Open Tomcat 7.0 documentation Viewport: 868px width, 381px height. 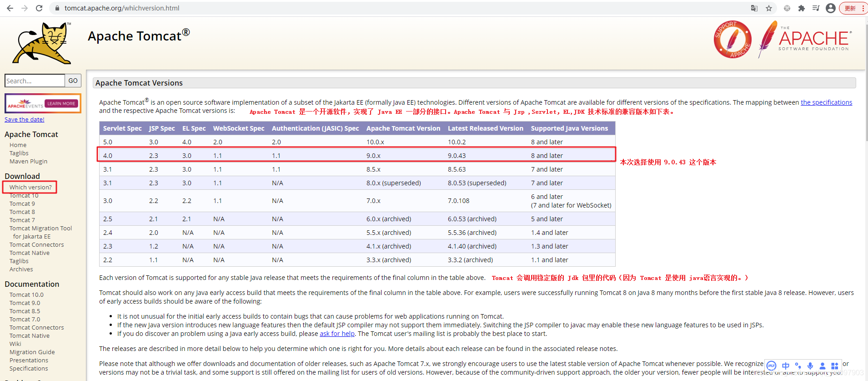pos(25,320)
